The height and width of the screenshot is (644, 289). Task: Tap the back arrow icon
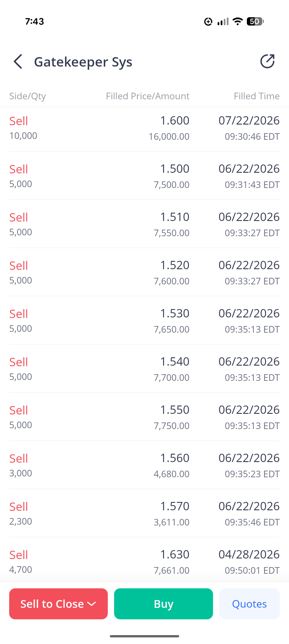18,62
